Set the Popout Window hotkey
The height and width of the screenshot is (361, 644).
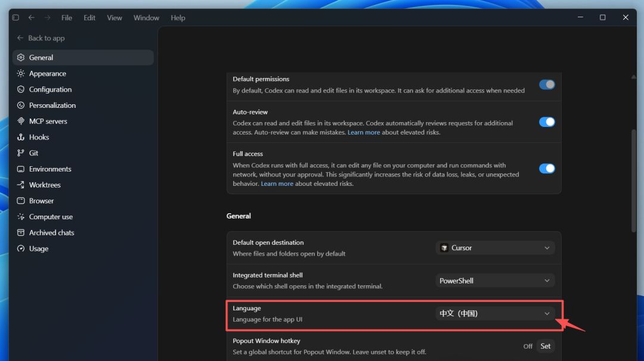(x=546, y=346)
